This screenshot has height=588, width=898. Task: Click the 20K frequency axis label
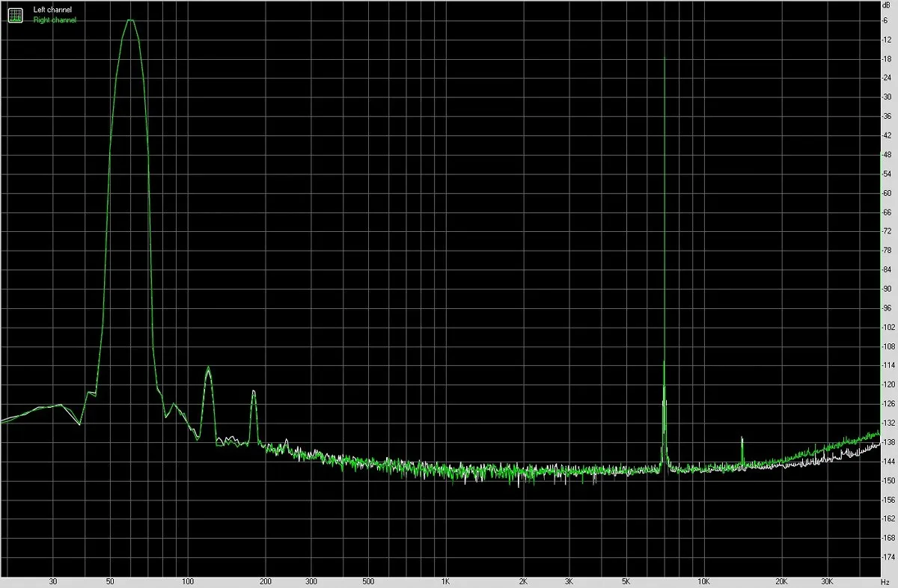point(781,581)
